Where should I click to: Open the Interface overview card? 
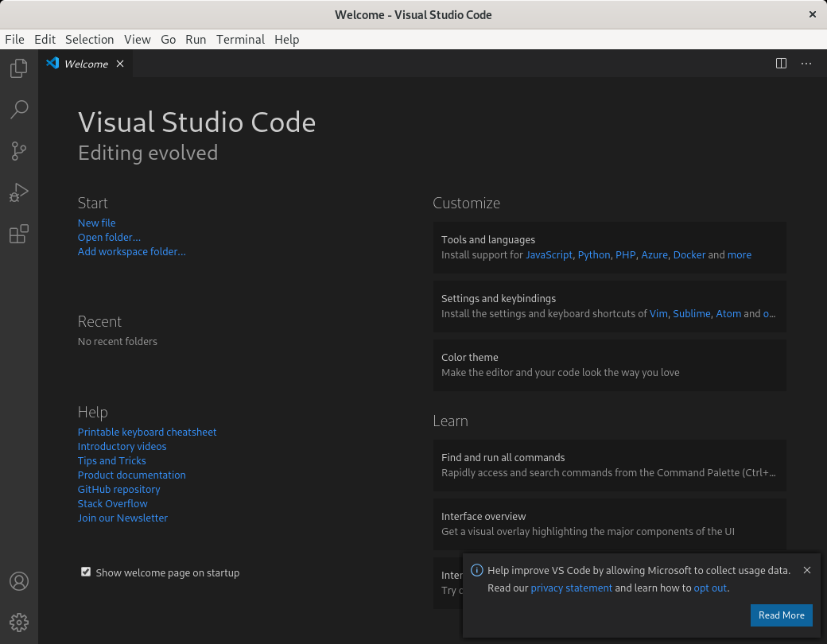[x=610, y=524]
